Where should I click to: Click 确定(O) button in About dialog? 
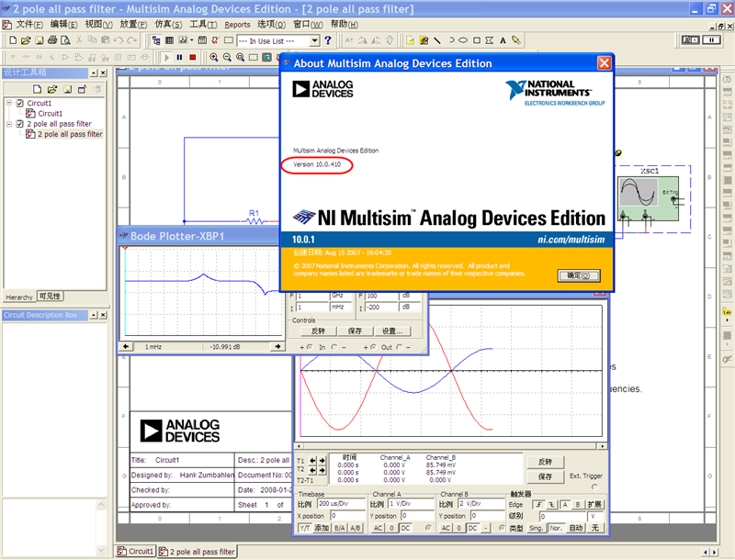(579, 275)
